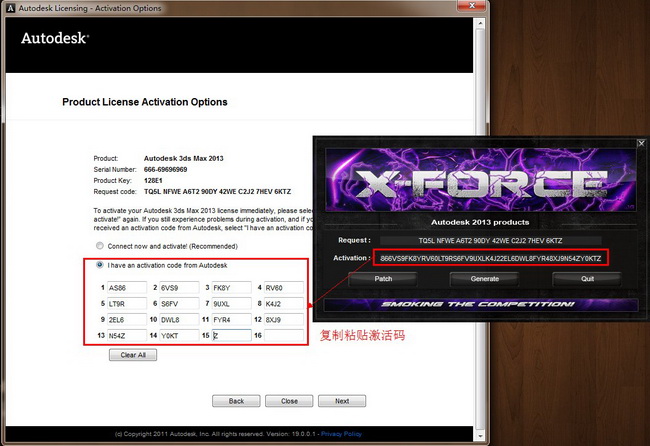Click the Clear All button
This screenshot has width=650, height=446.
coord(133,355)
